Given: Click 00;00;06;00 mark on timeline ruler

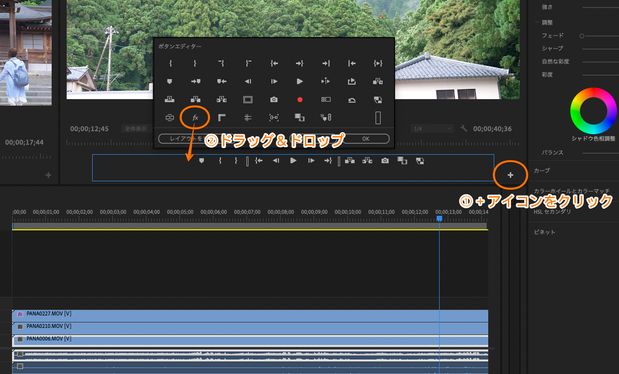Looking at the screenshot, I should [x=214, y=212].
